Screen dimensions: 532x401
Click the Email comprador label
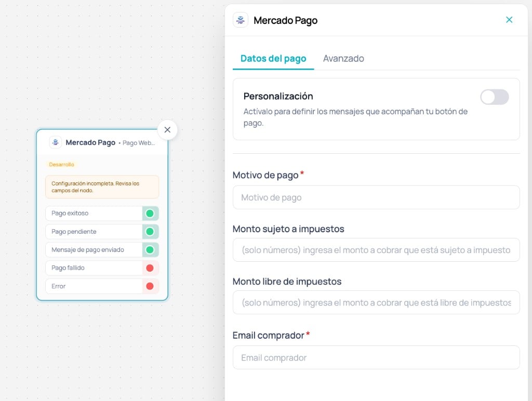coord(269,335)
